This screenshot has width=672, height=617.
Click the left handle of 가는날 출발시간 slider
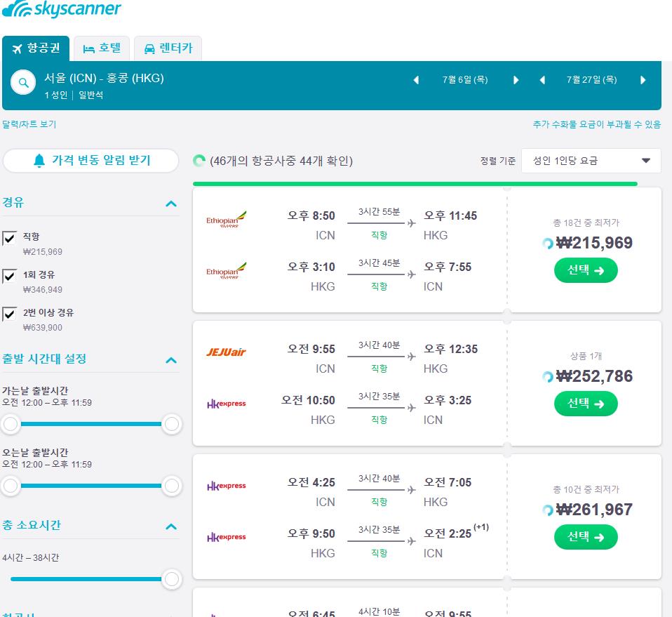tap(11, 424)
